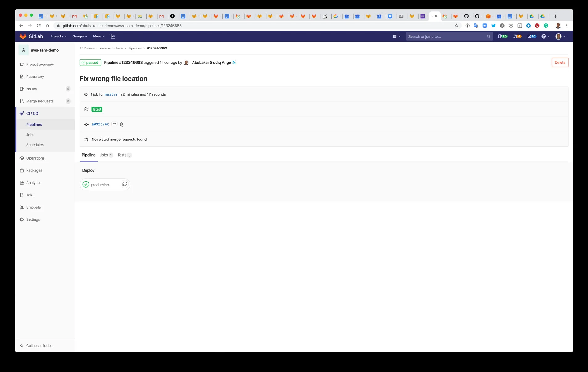The height and width of the screenshot is (372, 588).
Task: Expand the commit message ellipsis button
Action: point(114,124)
